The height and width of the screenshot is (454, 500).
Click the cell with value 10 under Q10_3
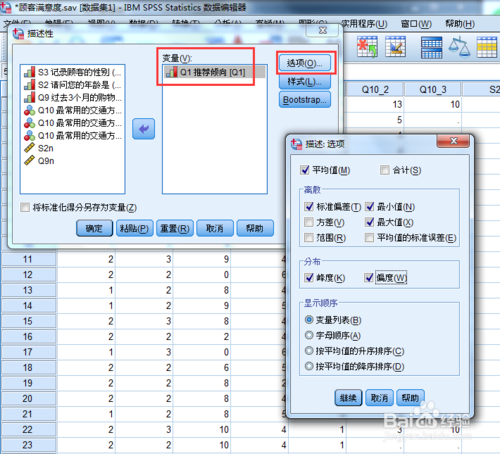(x=433, y=104)
